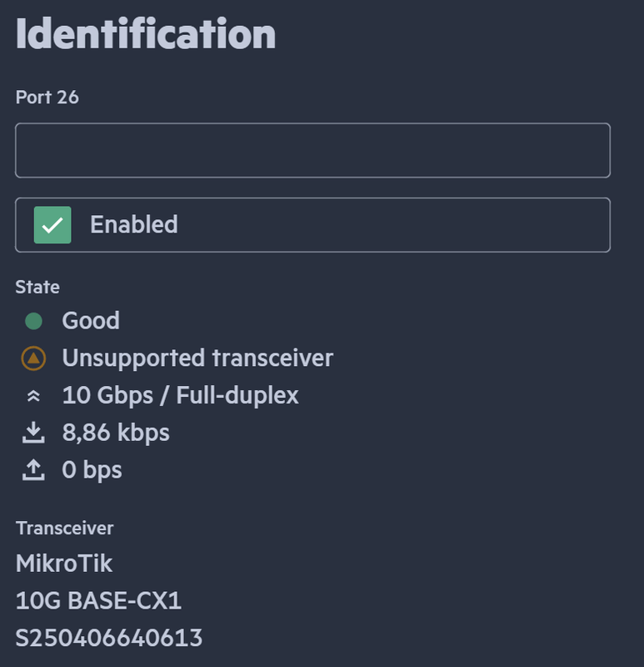Click the Unsupported transceiver text
This screenshot has width=644, height=667.
tap(197, 359)
